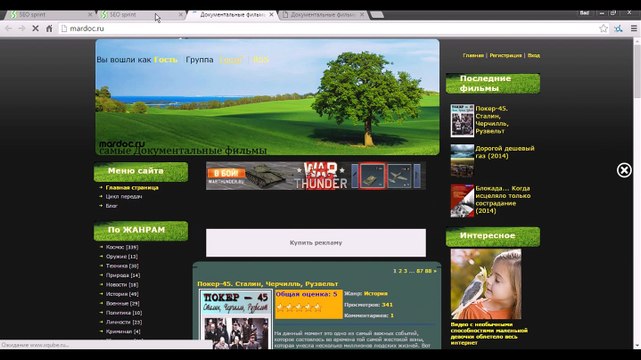The height and width of the screenshot is (360, 641).
Task: Go to page 2 in the pagination
Action: click(400, 271)
